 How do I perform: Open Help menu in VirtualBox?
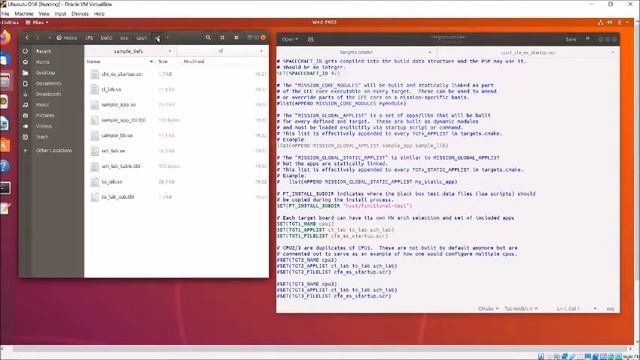[99, 13]
